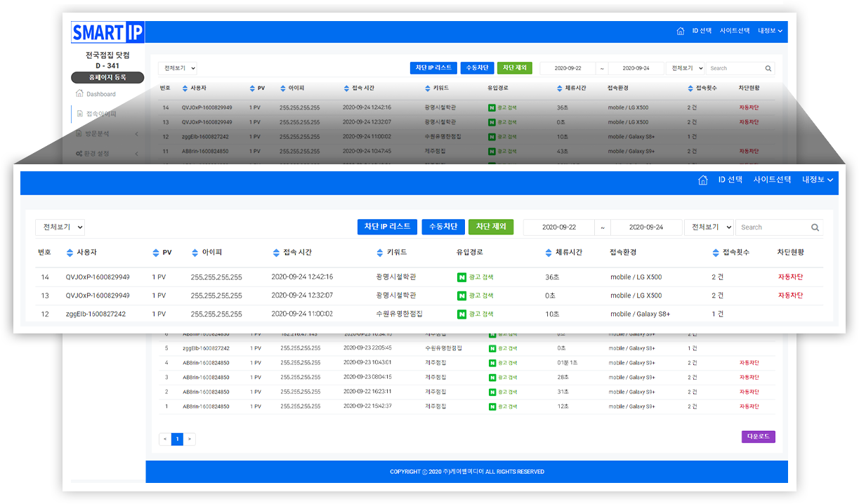Sort by 접속횟수 column in enlarged table
This screenshot has width=859, height=504.
point(716,253)
